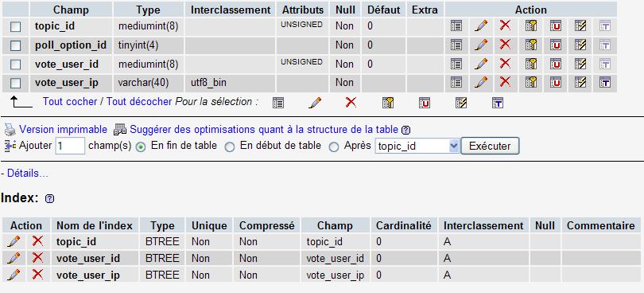Screen dimensions: 644x293
Task: Drop the topic_id index using red X
Action: pos(38,240)
